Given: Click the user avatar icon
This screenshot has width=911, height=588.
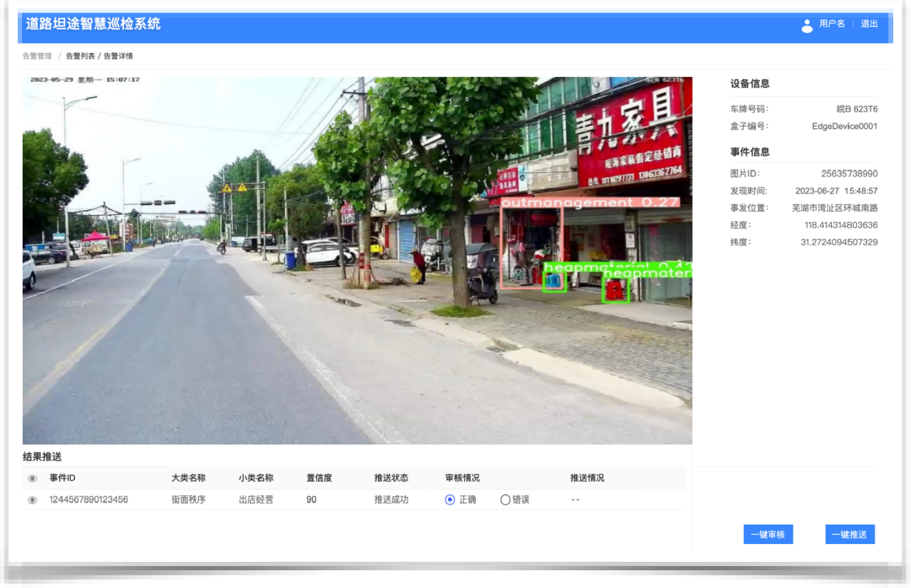Looking at the screenshot, I should (x=806, y=25).
